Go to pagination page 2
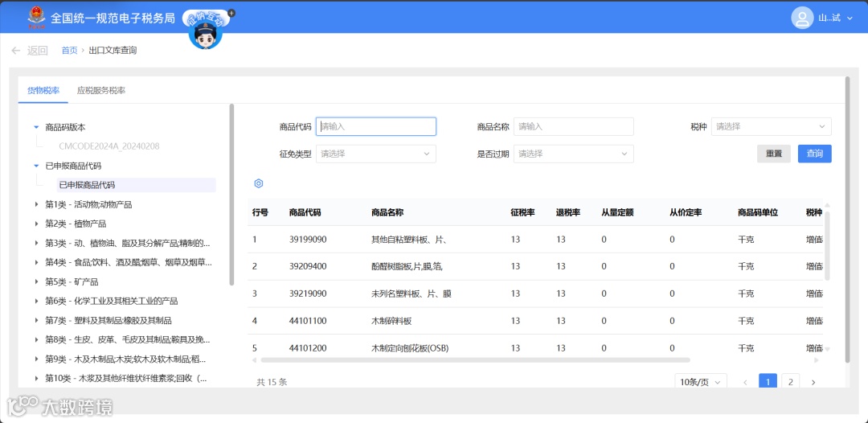 (791, 382)
